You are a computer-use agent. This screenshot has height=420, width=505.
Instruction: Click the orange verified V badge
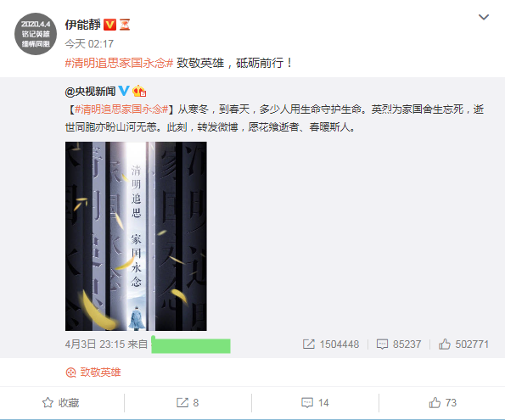[x=109, y=25]
